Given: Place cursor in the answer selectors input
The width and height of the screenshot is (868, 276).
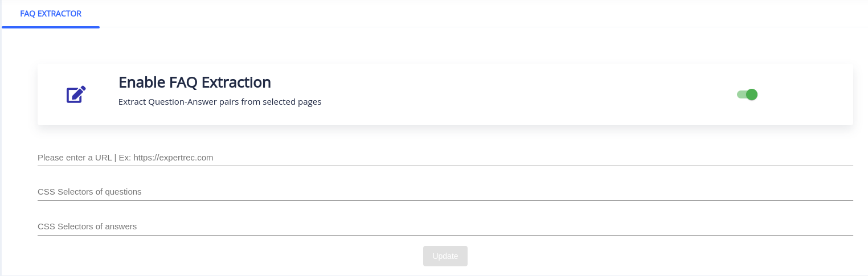Looking at the screenshot, I should (x=444, y=226).
